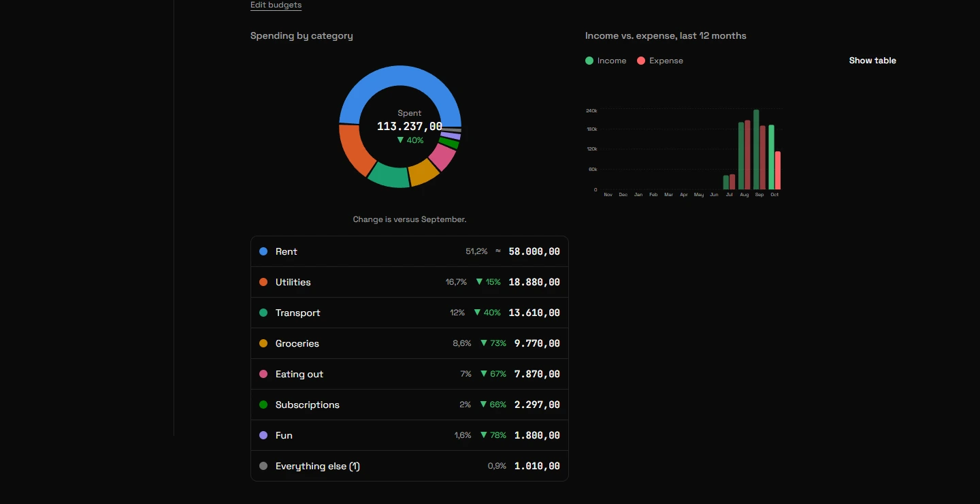The height and width of the screenshot is (504, 980).
Task: Click the 13.610,00 Transport amount
Action: point(534,313)
